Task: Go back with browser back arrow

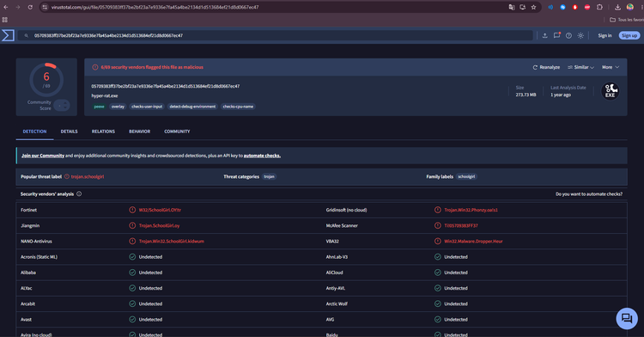Action: [6, 7]
